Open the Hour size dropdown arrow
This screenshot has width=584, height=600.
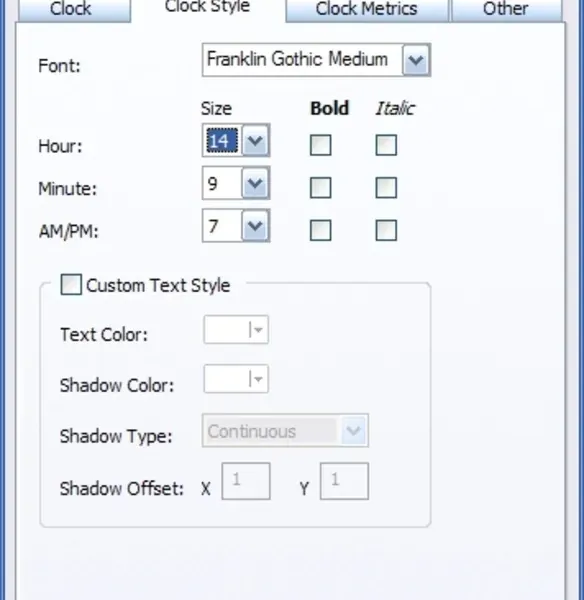[255, 141]
